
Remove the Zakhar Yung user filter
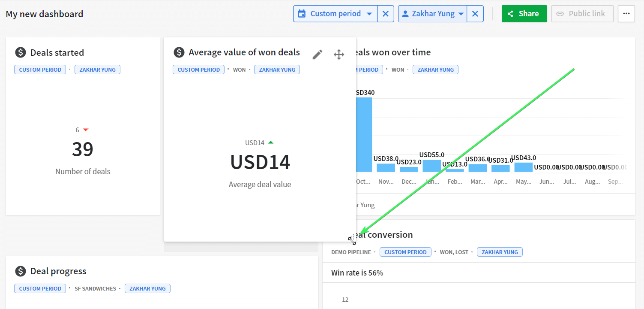pos(475,14)
